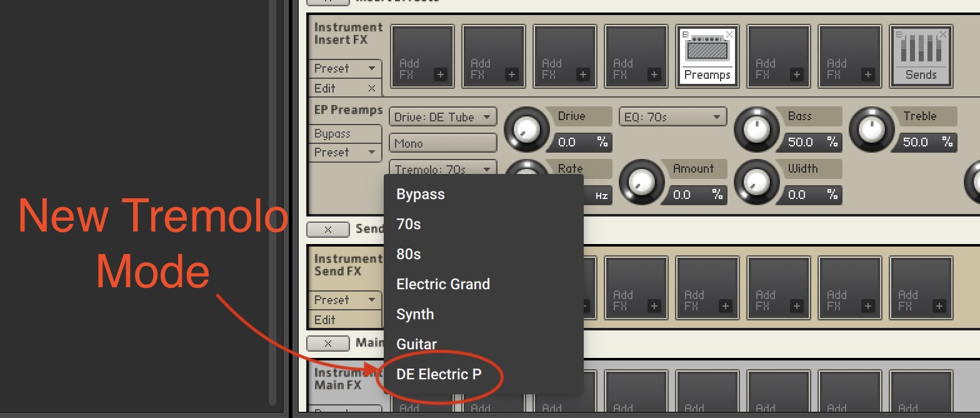Toggle Edit under Instrument Send FX
This screenshot has height=418, width=980.
(345, 320)
